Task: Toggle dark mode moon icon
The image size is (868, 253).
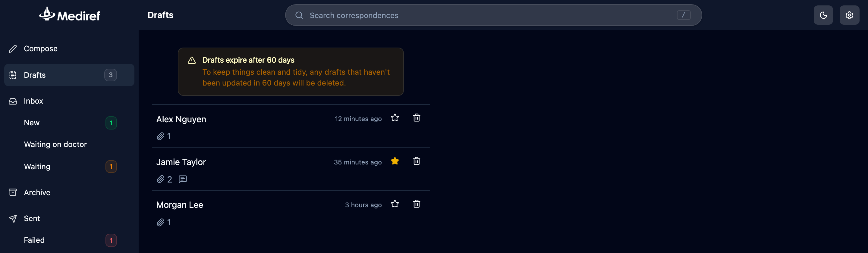Action: (823, 15)
